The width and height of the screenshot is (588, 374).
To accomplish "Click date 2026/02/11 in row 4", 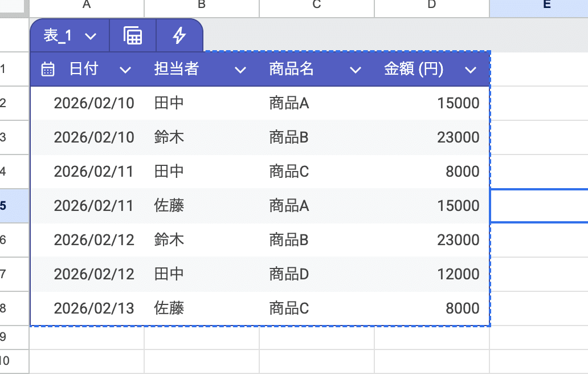I will [93, 172].
